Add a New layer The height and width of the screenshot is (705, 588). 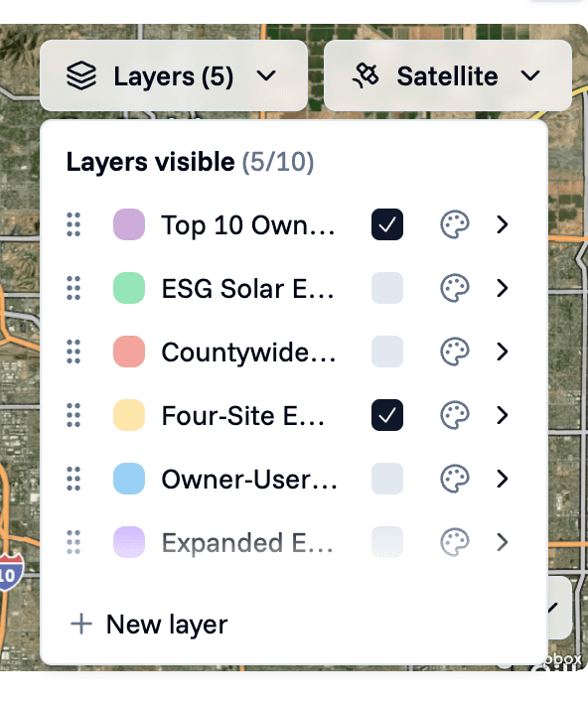149,624
